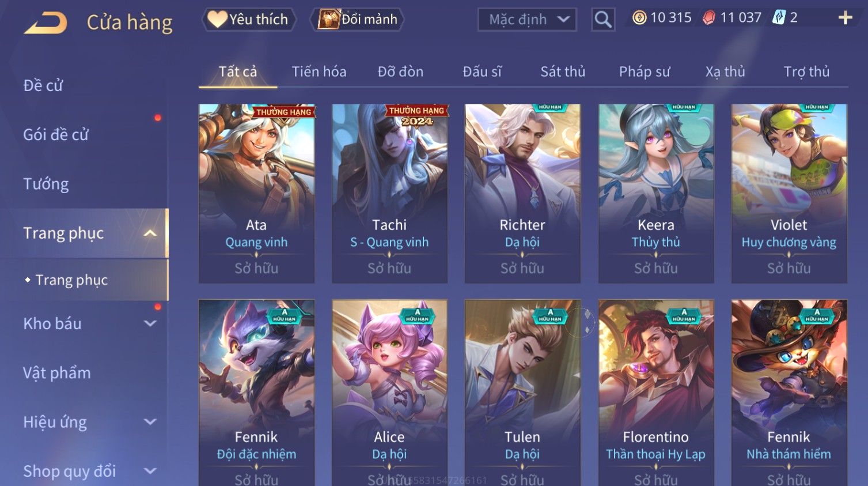Viewport: 868px width, 486px height.
Task: Go to Tướng in the sidebar
Action: 46,184
